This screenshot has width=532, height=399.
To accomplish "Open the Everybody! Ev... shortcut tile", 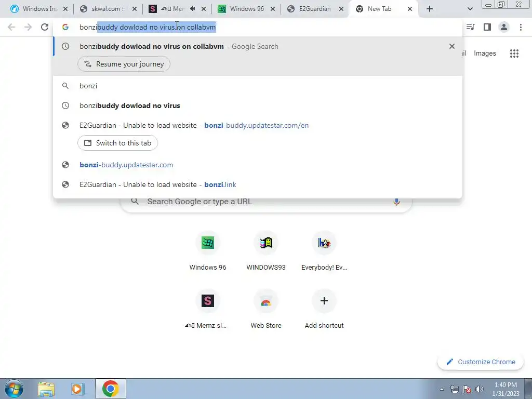I will pyautogui.click(x=324, y=251).
